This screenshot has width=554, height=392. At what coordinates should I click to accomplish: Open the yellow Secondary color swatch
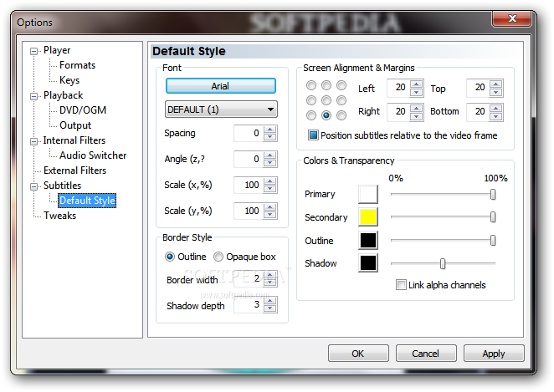[x=368, y=217]
